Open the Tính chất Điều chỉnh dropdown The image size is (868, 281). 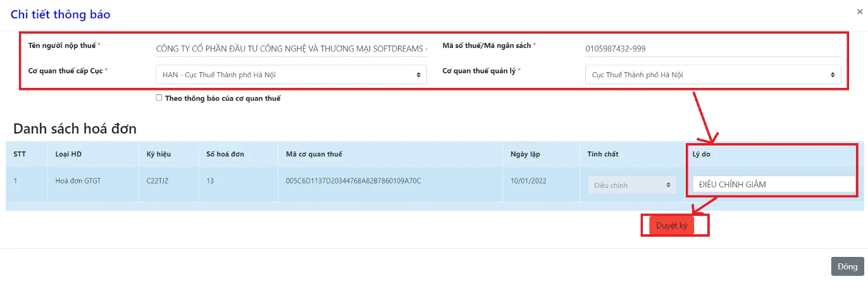632,185
